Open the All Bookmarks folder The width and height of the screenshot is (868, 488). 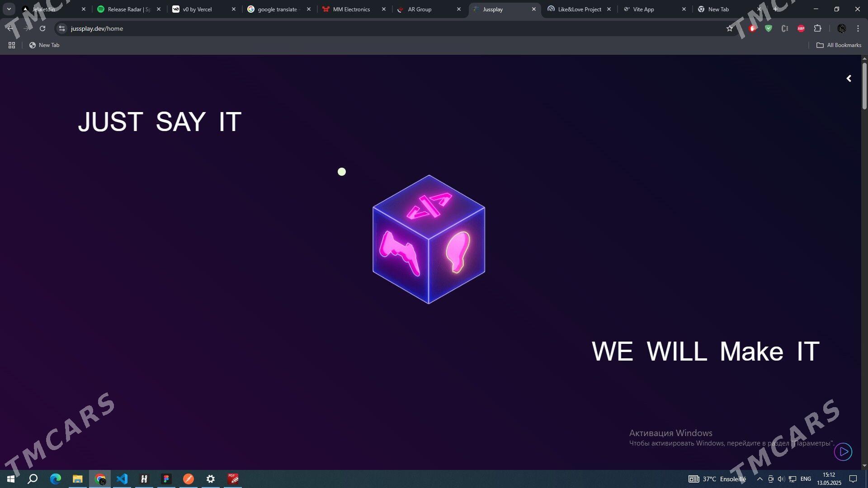839,45
